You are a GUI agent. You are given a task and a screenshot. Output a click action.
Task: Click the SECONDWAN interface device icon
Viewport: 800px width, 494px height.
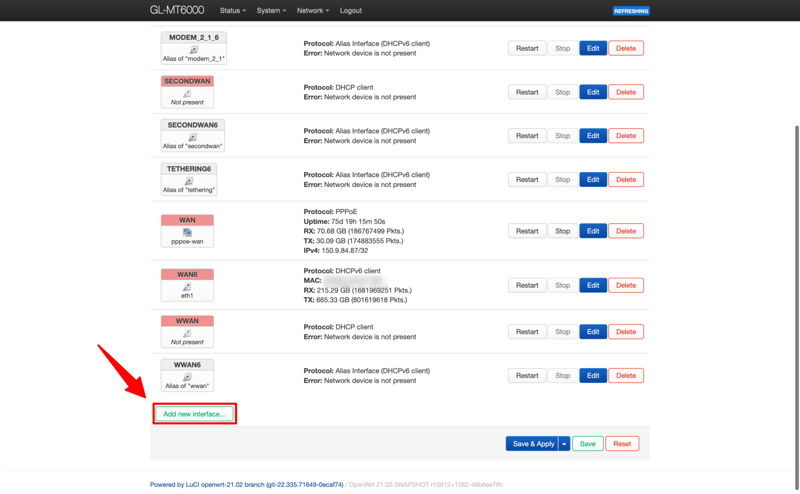(187, 93)
